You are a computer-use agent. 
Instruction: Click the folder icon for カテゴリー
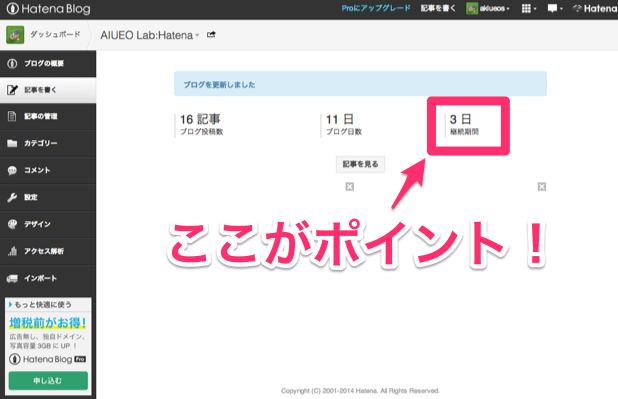click(12, 143)
